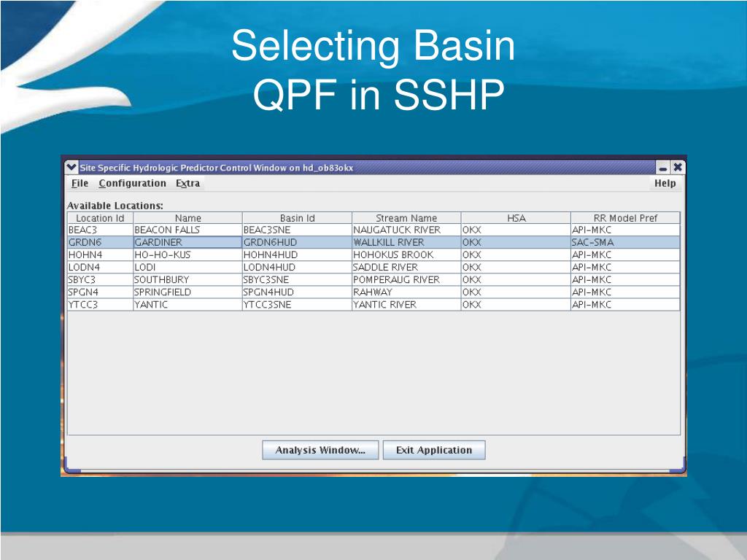Sort by RR Model Pref column header
The image size is (747, 560).
pyautogui.click(x=625, y=218)
